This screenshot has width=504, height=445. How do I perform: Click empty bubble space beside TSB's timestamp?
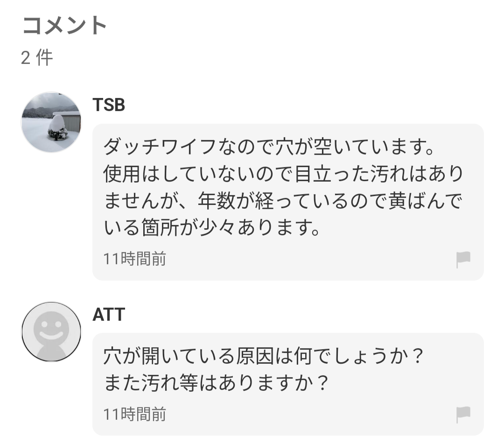pos(308,259)
